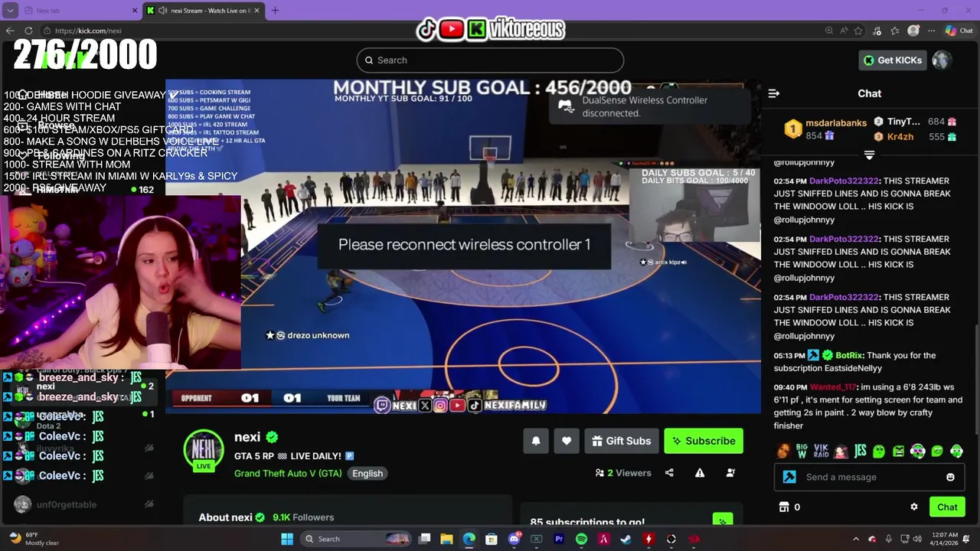The height and width of the screenshot is (551, 980).
Task: Open emoji picker in message box
Action: [x=950, y=477]
